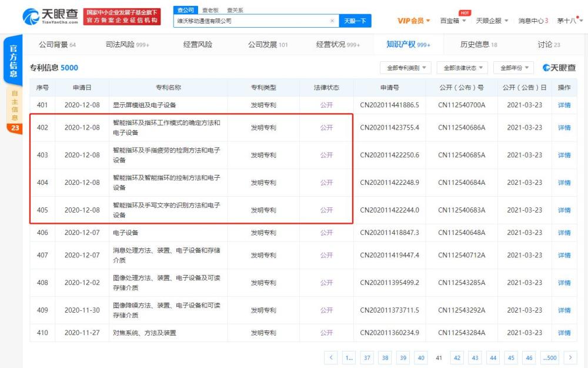Open the 经营风险 tab
The width and height of the screenshot is (588, 368).
pos(198,45)
